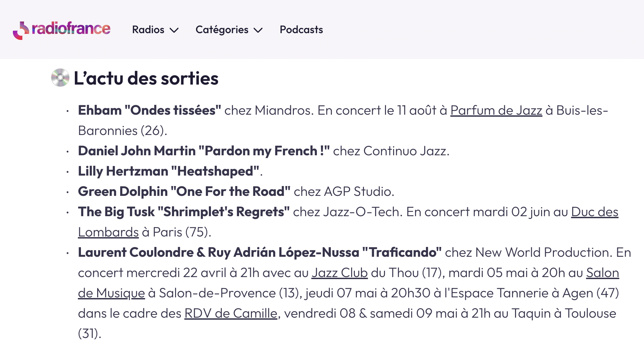Open the Parfum de Jazz link
This screenshot has height=364, width=644.
(x=496, y=111)
